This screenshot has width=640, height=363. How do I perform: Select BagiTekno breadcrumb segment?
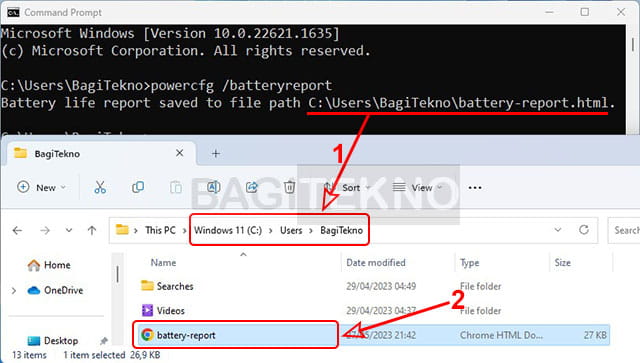341,230
